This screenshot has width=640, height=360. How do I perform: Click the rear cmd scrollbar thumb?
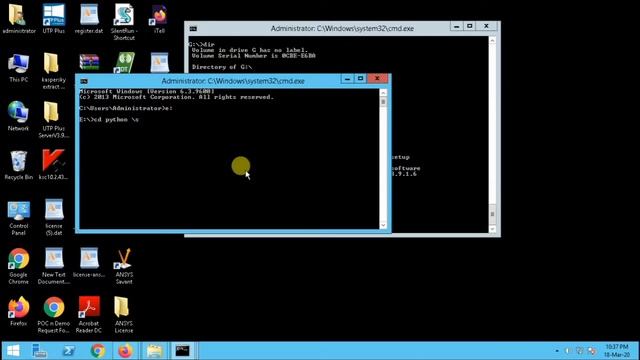coord(492,214)
